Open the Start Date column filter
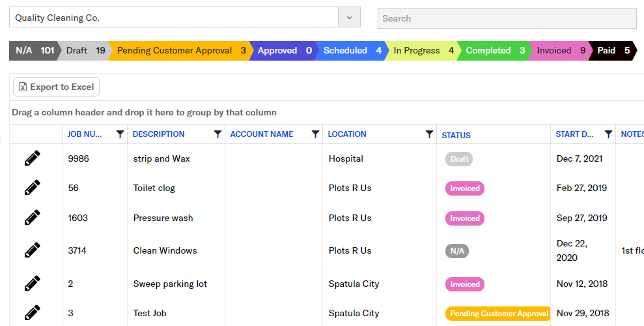Screen dimensions: 644x326 point(608,134)
